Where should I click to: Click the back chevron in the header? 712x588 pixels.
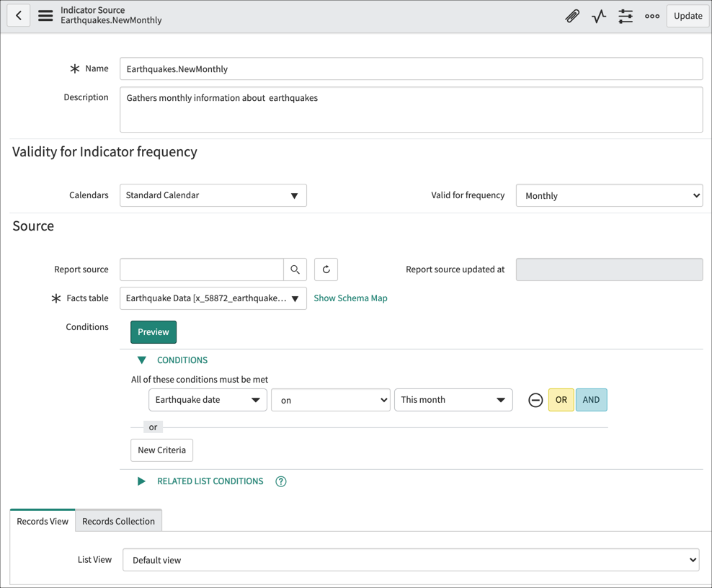point(18,15)
